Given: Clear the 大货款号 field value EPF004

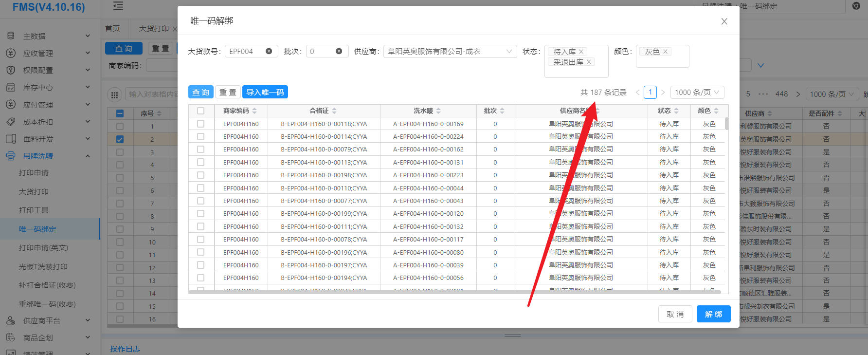Looking at the screenshot, I should 269,51.
